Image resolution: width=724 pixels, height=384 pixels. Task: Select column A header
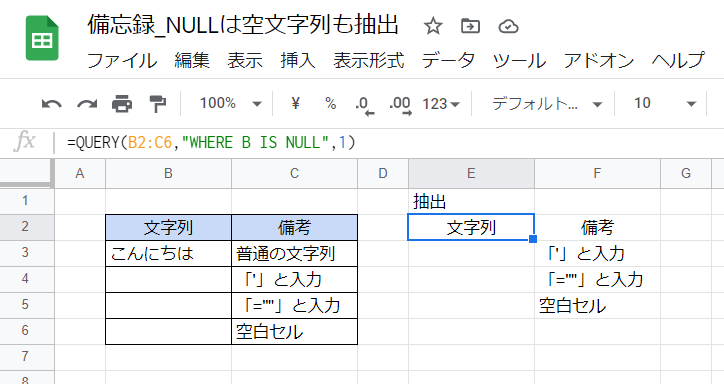click(x=80, y=174)
